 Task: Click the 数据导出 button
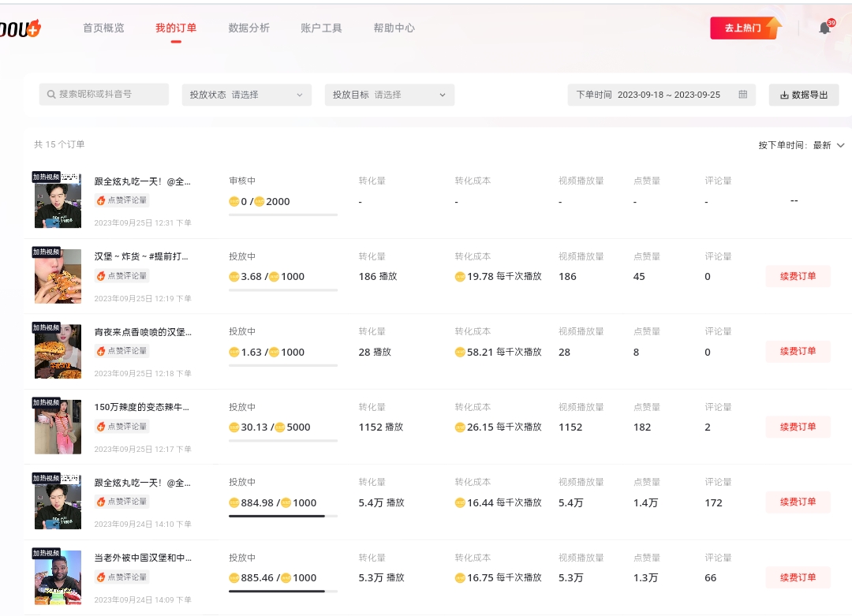(x=804, y=95)
